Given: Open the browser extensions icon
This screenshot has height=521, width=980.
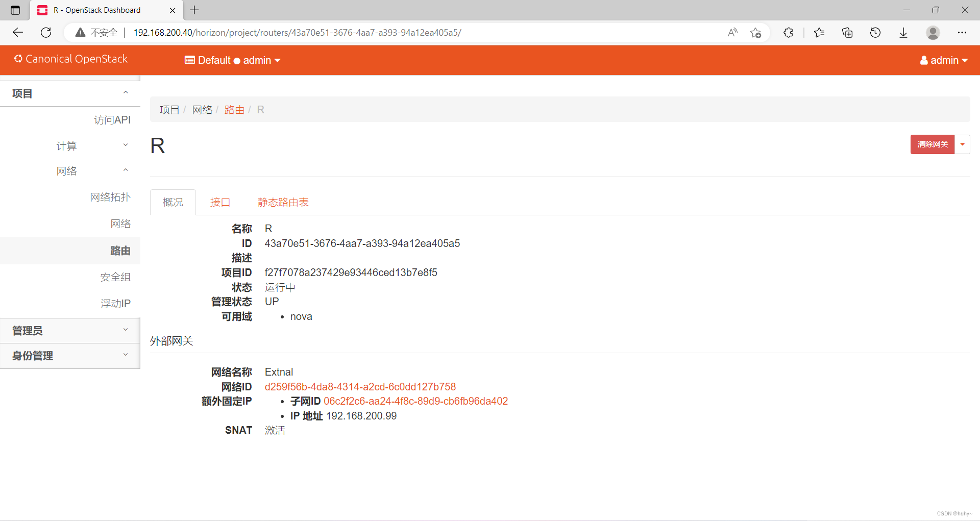Looking at the screenshot, I should coord(788,33).
